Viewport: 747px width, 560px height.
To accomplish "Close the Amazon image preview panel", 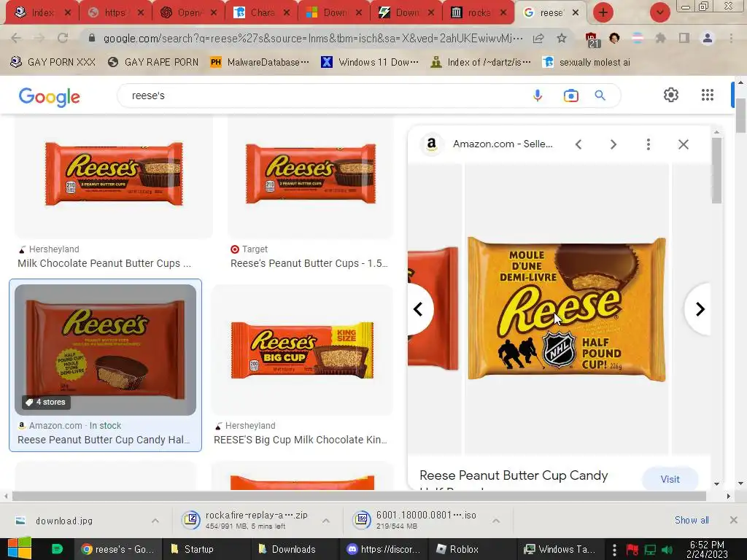I will pos(683,144).
